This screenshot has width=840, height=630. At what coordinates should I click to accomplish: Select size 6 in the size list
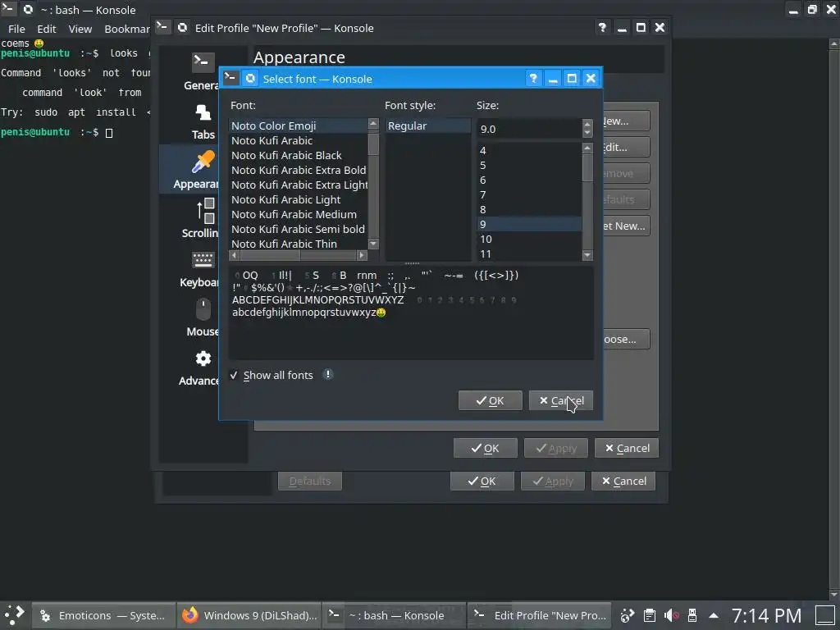pos(529,180)
